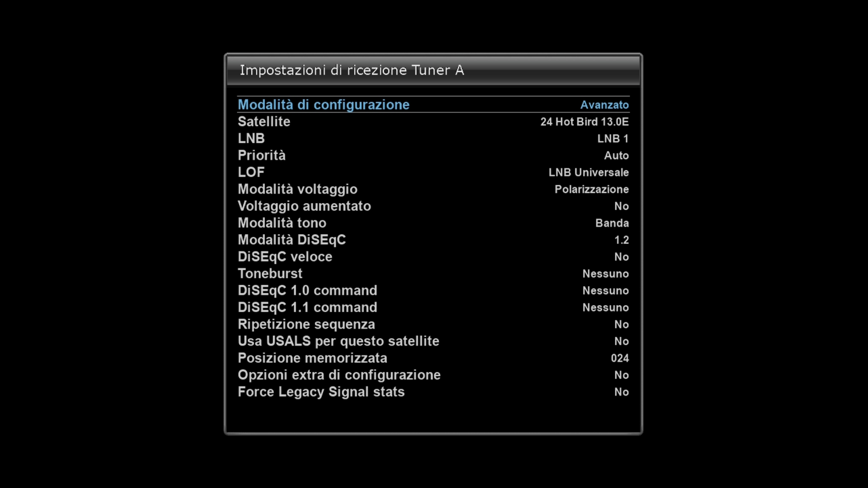Toggle the 'DiSEqC veloce' No value
This screenshot has width=868, height=488.
pos(622,257)
